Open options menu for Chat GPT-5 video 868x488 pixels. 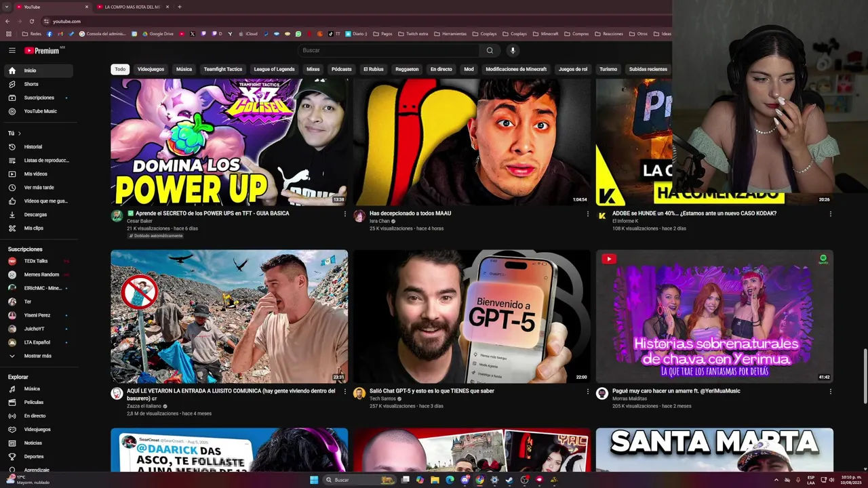coord(587,392)
